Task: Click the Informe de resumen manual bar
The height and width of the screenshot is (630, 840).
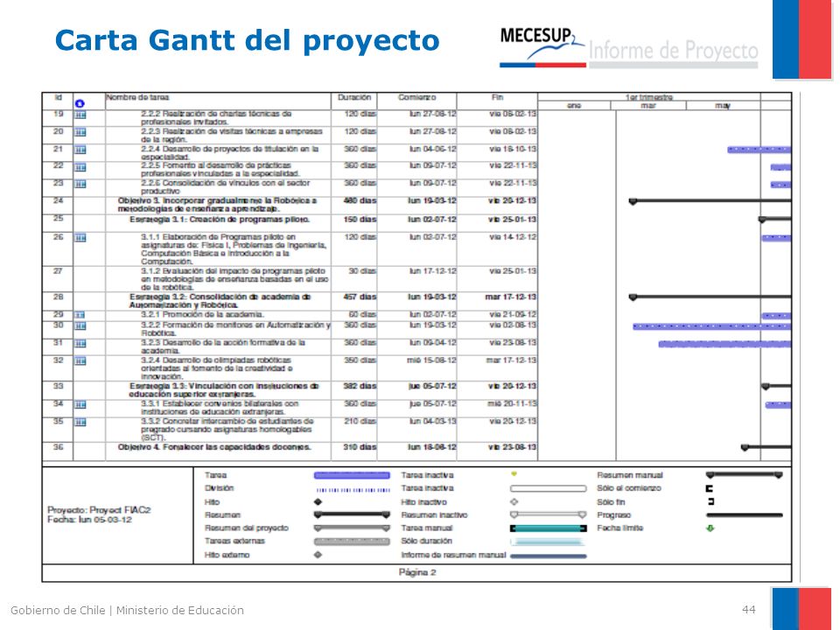Action: point(548,556)
